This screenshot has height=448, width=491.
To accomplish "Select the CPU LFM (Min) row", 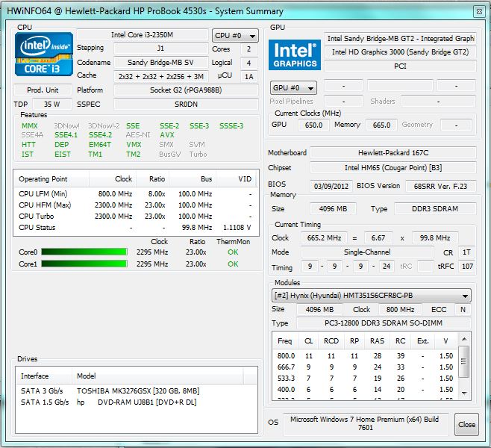I will (136, 194).
